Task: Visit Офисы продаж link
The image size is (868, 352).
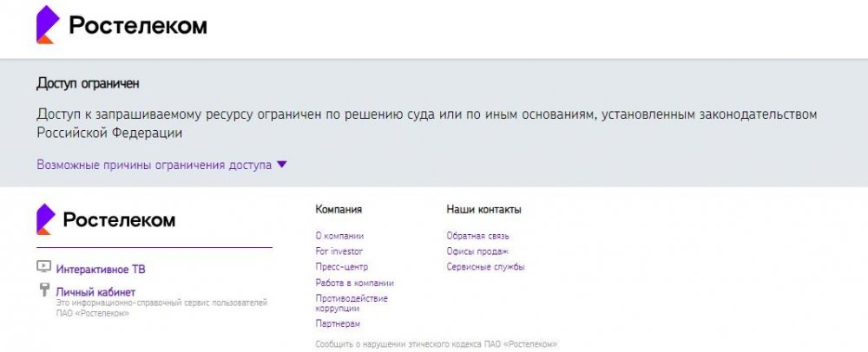Action: [x=477, y=251]
